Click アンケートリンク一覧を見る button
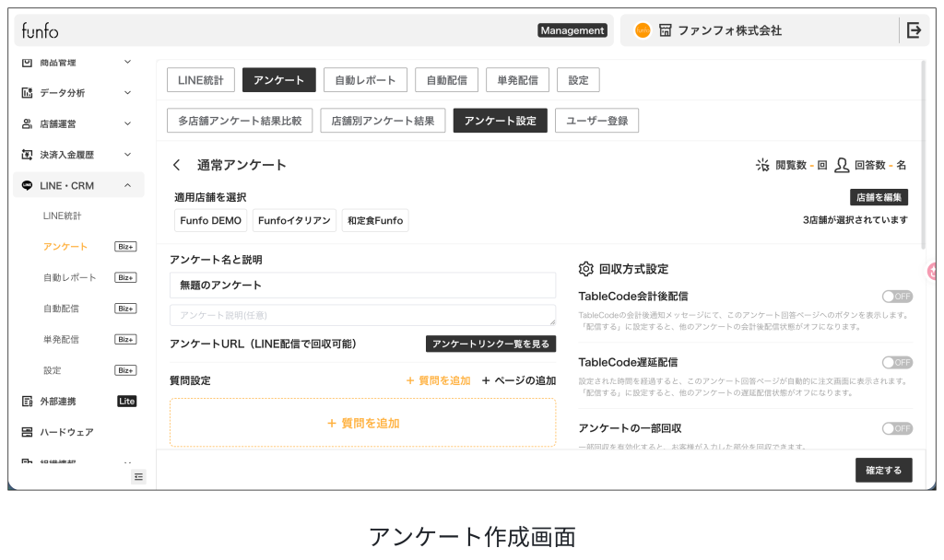 (x=490, y=344)
